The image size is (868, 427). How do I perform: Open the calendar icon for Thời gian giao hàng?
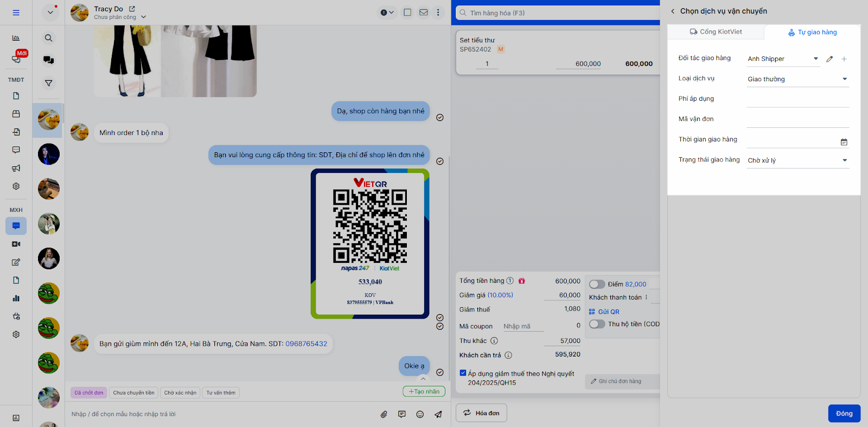844,142
